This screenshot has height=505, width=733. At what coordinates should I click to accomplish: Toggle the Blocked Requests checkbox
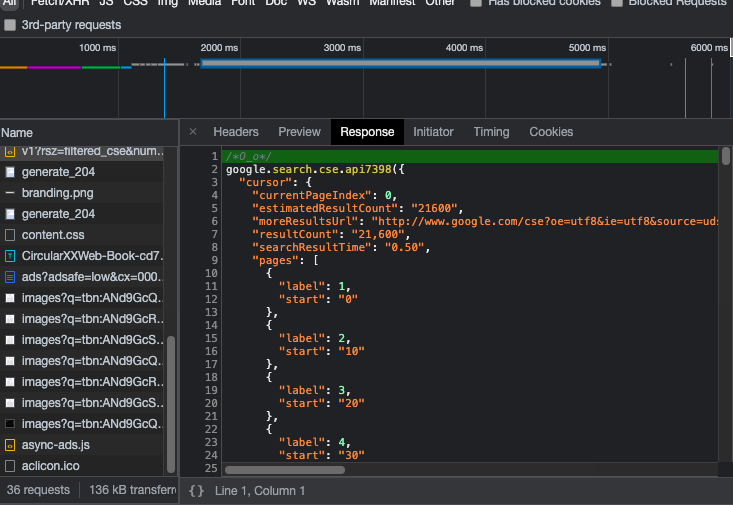point(617,2)
